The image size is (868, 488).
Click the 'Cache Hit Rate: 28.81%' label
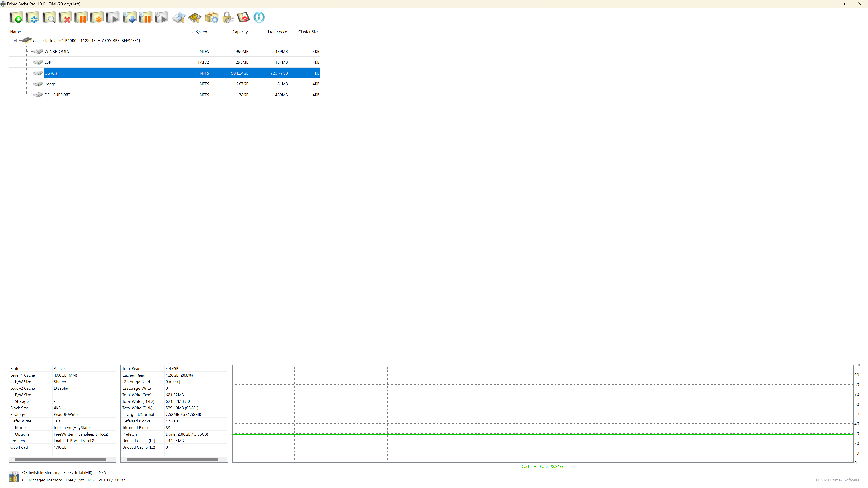pyautogui.click(x=542, y=467)
